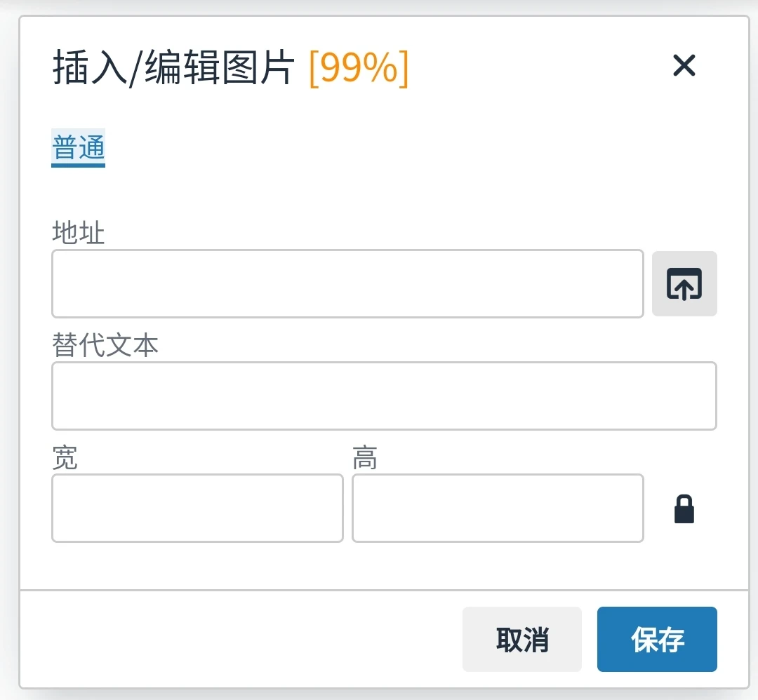Toggle the constrain proportions lock icon
Image resolution: width=758 pixels, height=700 pixels.
click(x=684, y=509)
